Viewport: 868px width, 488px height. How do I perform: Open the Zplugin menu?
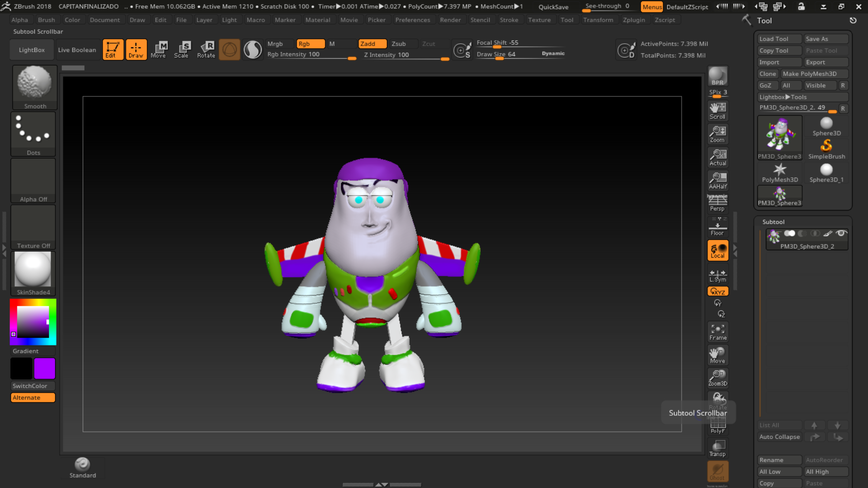coord(634,20)
